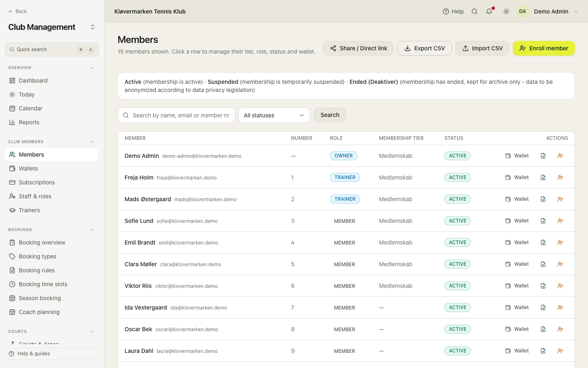Collapse the Bookings section

tap(92, 230)
